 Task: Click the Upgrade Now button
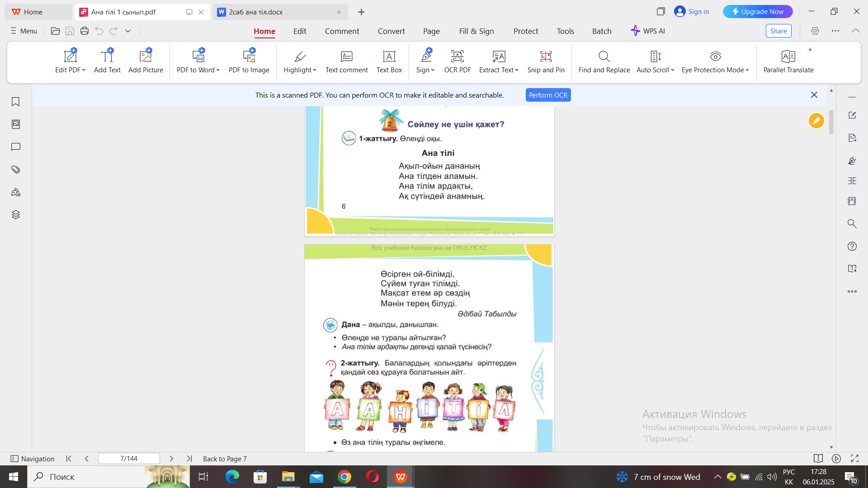tap(757, 12)
